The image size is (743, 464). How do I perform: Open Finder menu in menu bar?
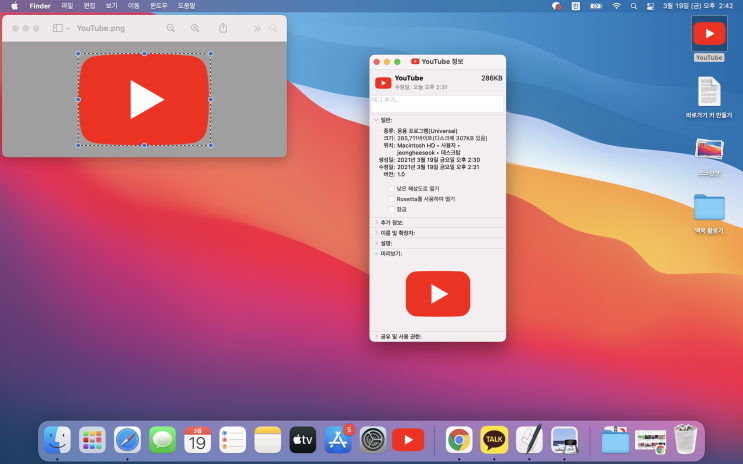tap(40, 6)
